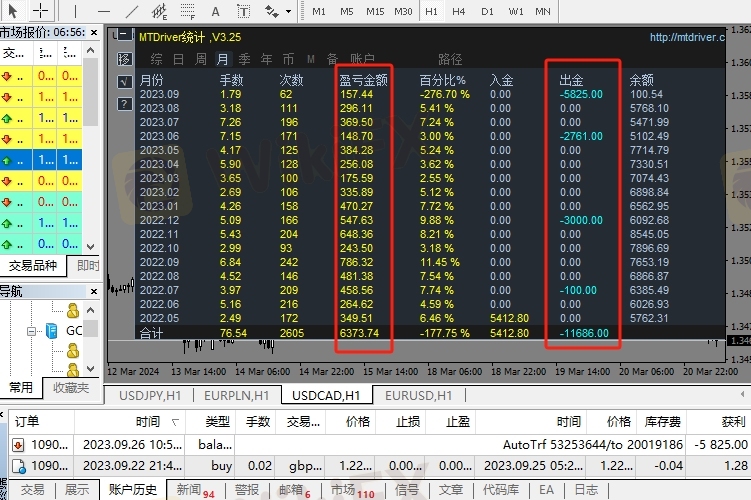Select the trendline drawing tool
The width and height of the screenshot is (751, 500).
click(131, 11)
